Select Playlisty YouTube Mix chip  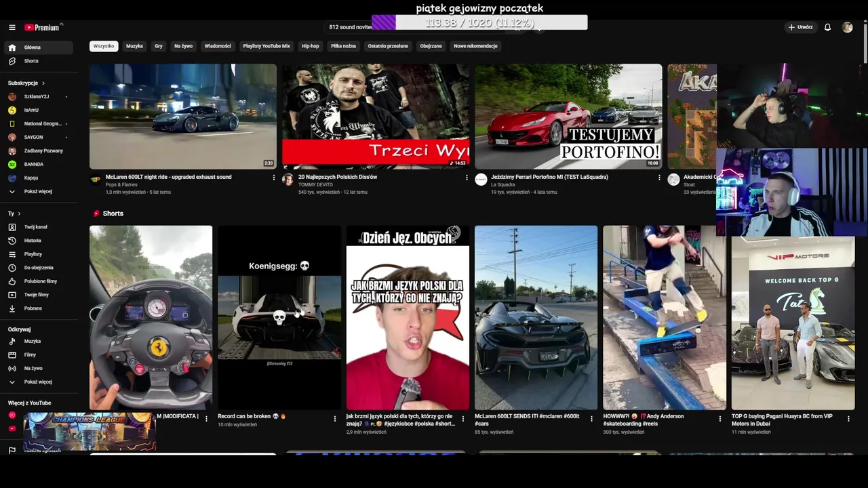coord(267,46)
